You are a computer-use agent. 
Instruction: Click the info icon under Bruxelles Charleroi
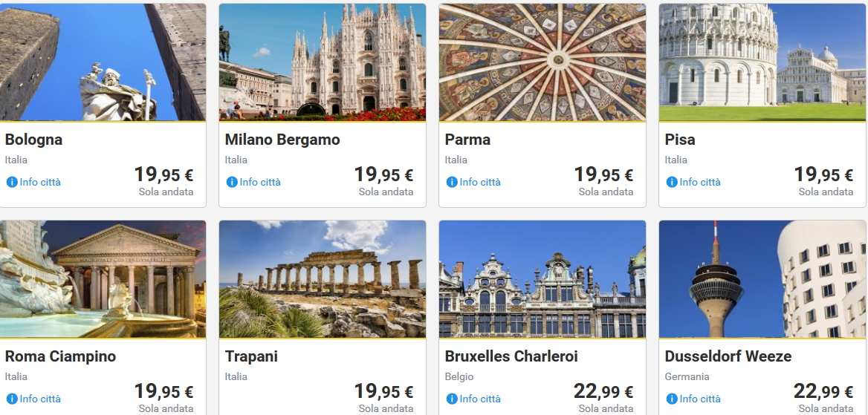coord(452,399)
